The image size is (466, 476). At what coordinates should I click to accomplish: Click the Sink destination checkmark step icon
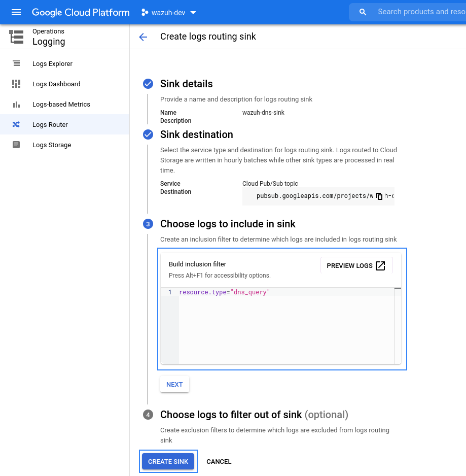148,134
